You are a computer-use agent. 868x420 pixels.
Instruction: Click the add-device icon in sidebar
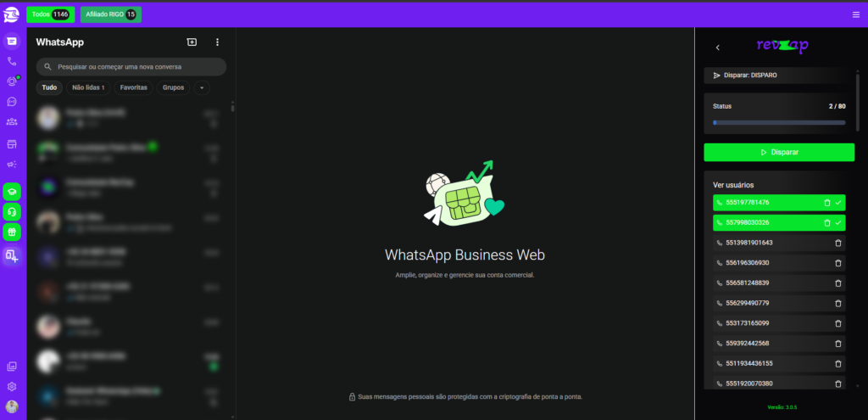pos(12,255)
